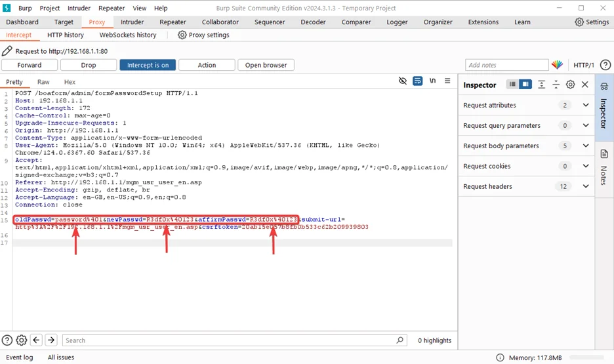Screen dimensions: 614x364
Task: Open the View menu
Action: coord(140,8)
